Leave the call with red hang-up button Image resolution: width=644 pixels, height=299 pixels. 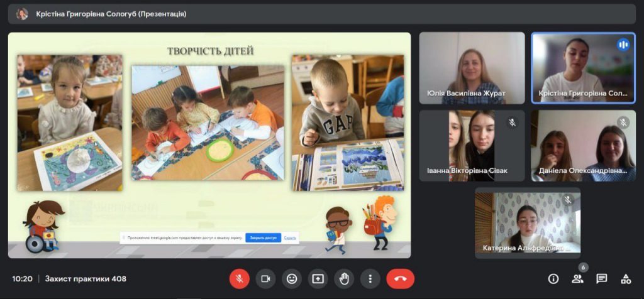pyautogui.click(x=401, y=279)
